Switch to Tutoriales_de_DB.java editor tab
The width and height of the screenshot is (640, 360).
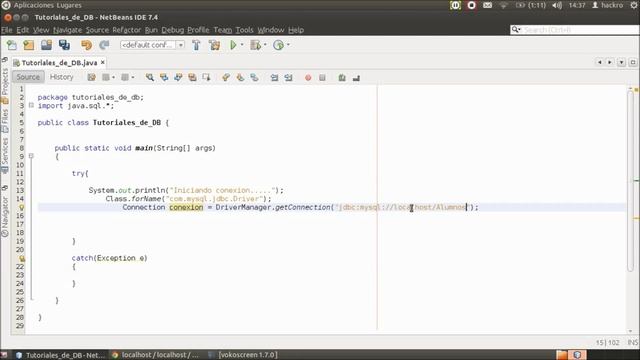pos(59,63)
